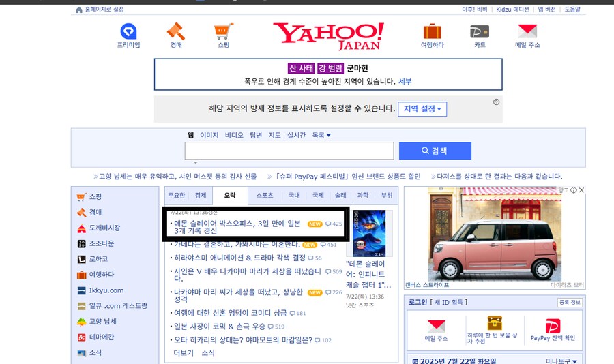Click the ad info icon on car banner

coord(574,189)
